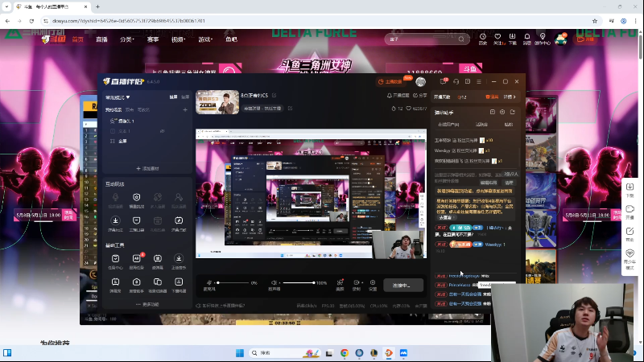Select the 摄像头 1 source row
644x362 pixels.
click(147, 121)
